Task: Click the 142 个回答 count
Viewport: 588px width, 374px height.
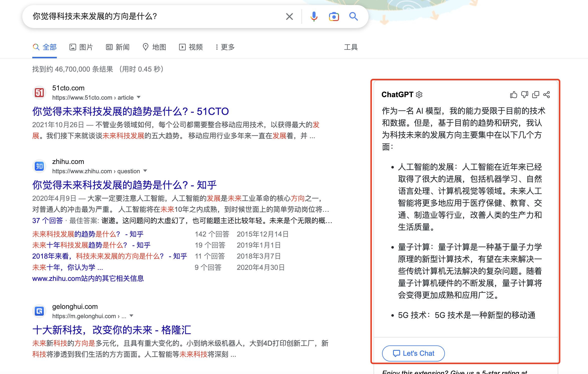Action: [212, 234]
